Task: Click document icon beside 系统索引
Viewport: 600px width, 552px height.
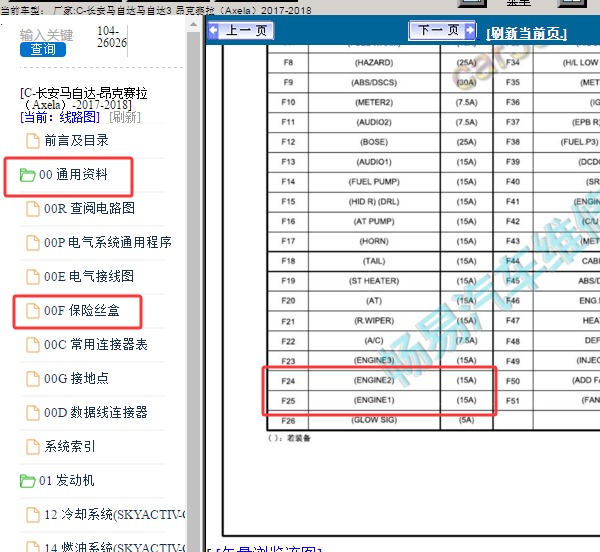Action: point(33,447)
